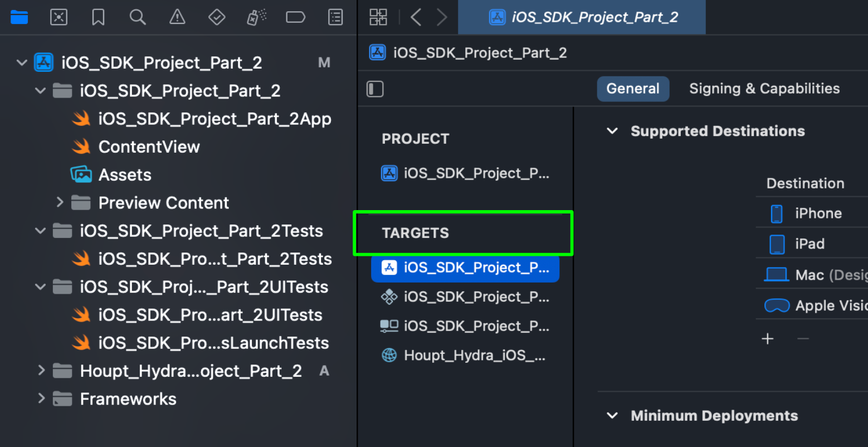Click the Apple Vision headset icon

777,305
